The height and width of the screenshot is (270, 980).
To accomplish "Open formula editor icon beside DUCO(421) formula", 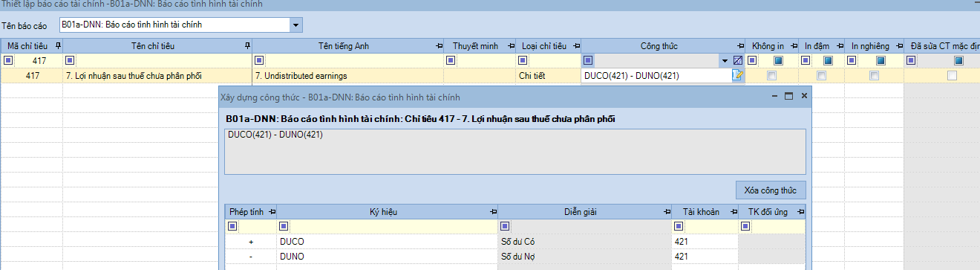I will tap(737, 75).
